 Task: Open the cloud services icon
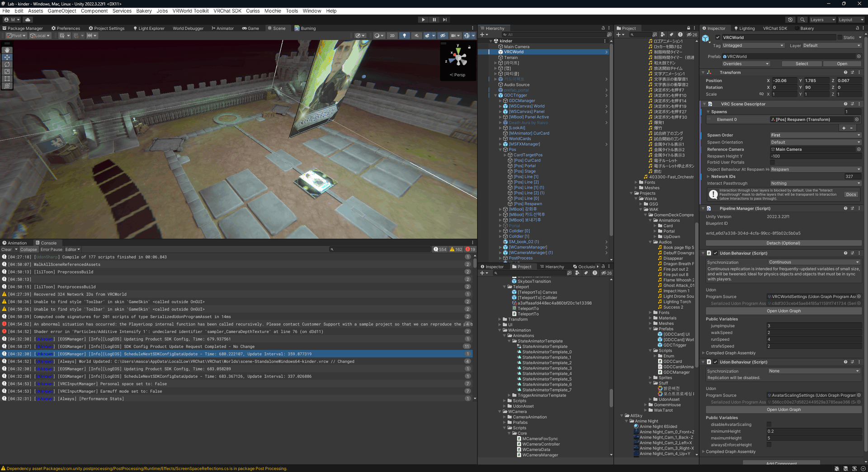28,20
